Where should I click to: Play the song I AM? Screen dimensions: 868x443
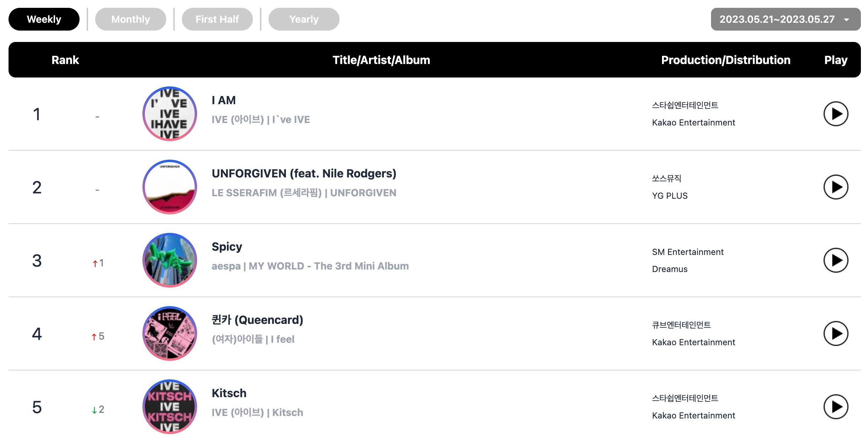[836, 114]
